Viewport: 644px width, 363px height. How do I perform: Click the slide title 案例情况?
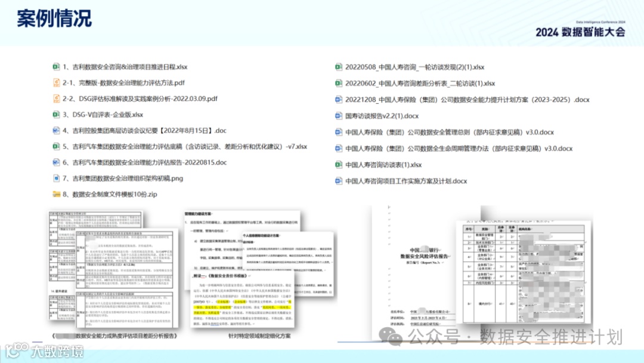pyautogui.click(x=54, y=19)
